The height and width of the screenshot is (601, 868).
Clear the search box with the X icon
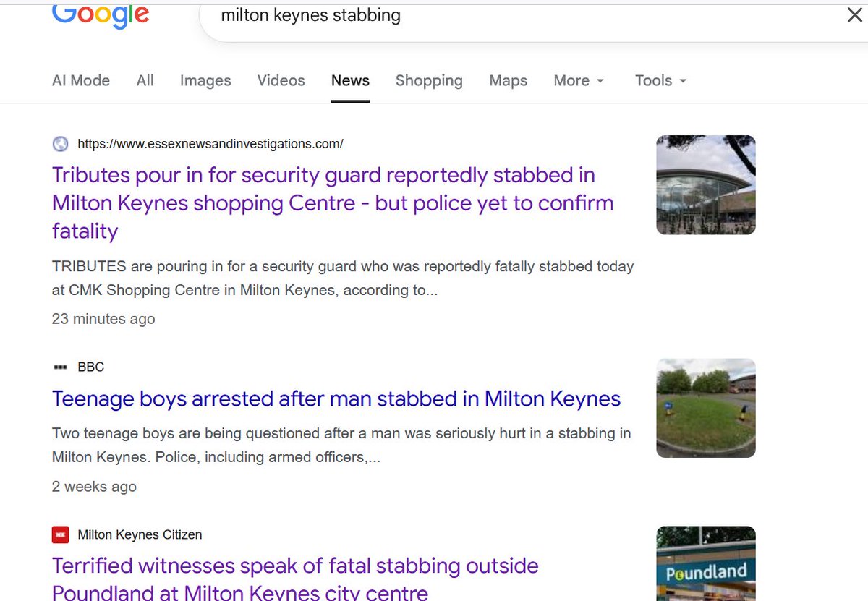coord(854,15)
